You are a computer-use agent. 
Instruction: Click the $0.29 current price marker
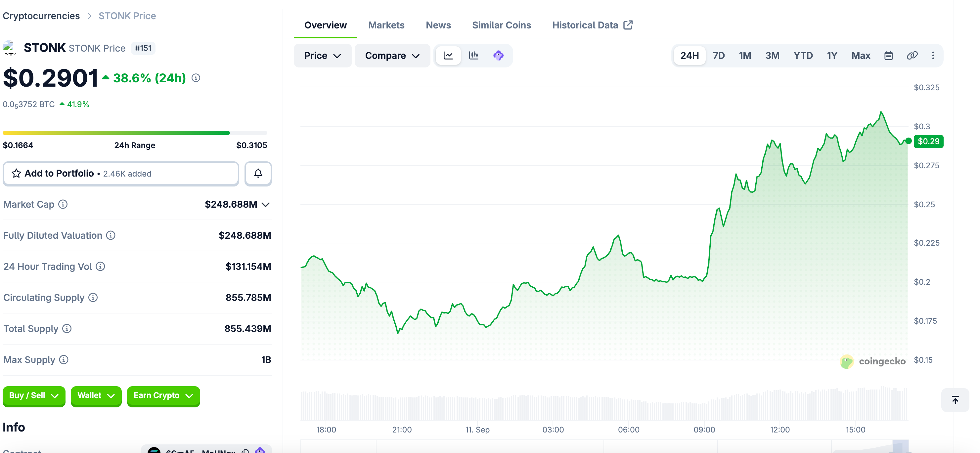click(x=928, y=142)
